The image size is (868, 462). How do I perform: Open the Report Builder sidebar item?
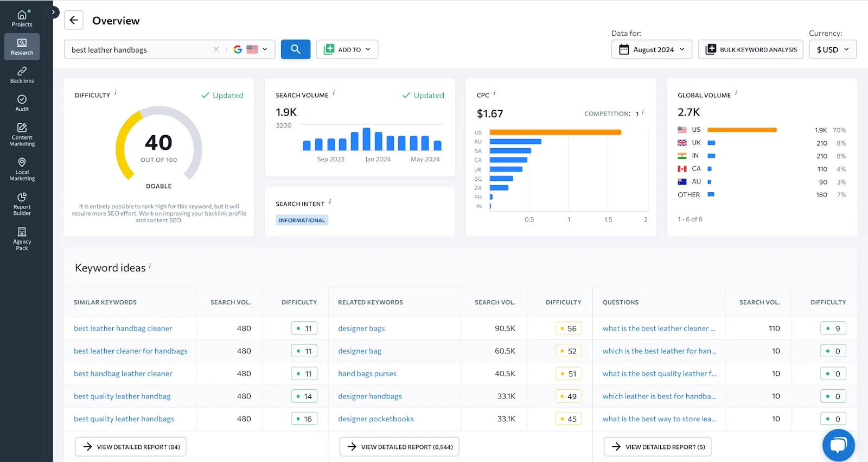pos(22,204)
